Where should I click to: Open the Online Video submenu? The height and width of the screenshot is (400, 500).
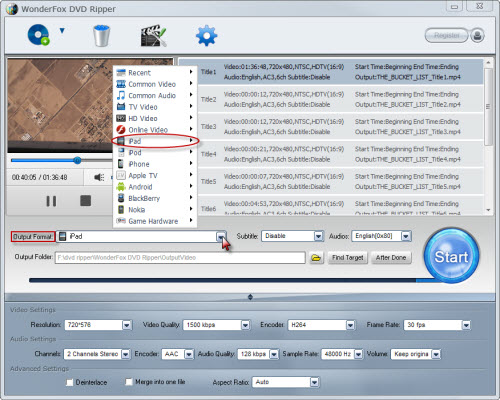155,130
